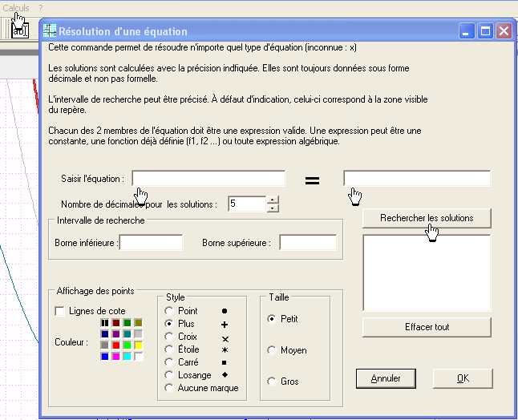The width and height of the screenshot is (518, 420).
Task: Choose the yellow color swatch
Action: coord(138,345)
